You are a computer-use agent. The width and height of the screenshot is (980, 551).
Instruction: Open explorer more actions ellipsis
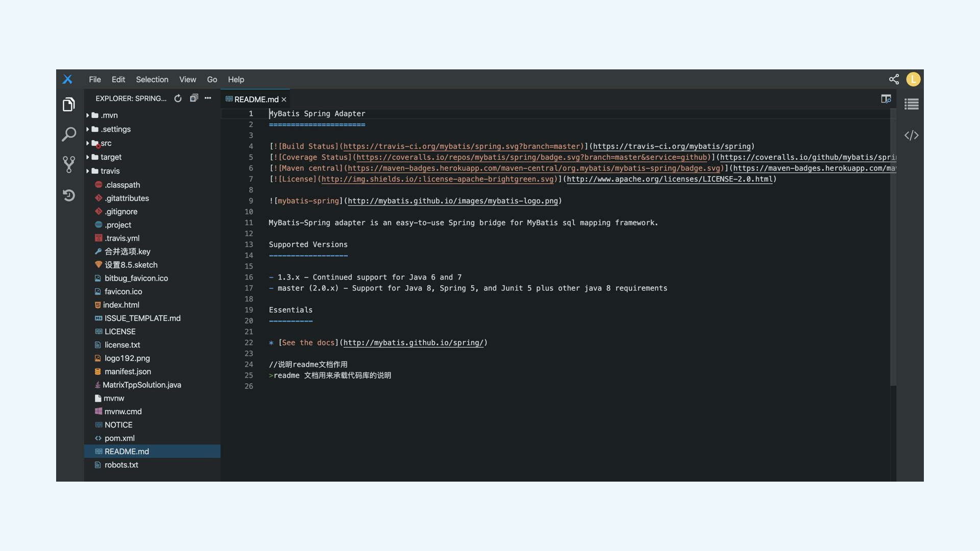[208, 98]
